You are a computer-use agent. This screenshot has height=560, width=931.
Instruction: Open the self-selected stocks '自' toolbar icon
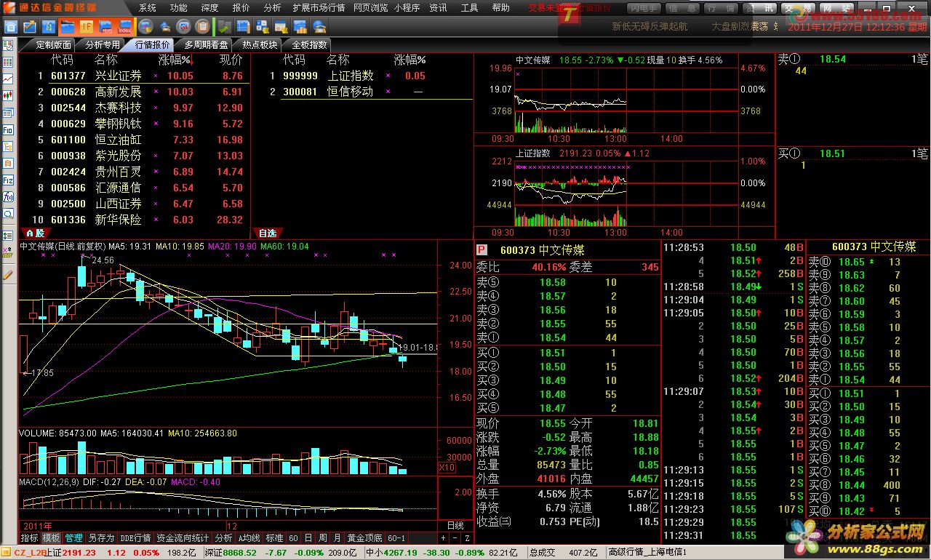(x=48, y=27)
